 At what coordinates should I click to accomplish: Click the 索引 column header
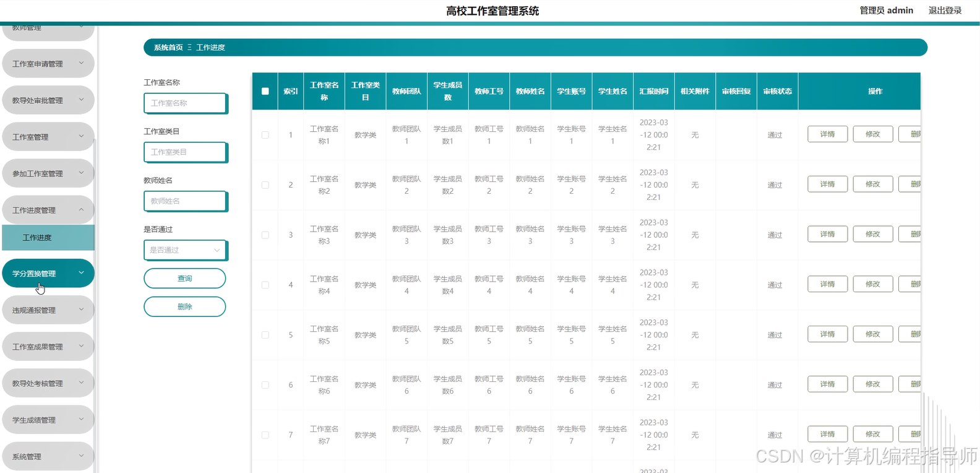291,91
